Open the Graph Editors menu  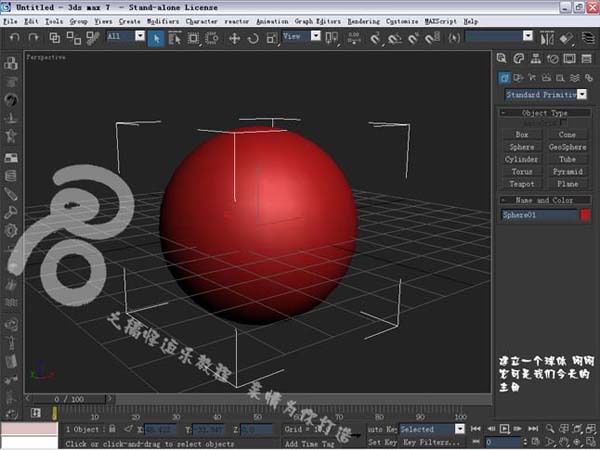[318, 21]
